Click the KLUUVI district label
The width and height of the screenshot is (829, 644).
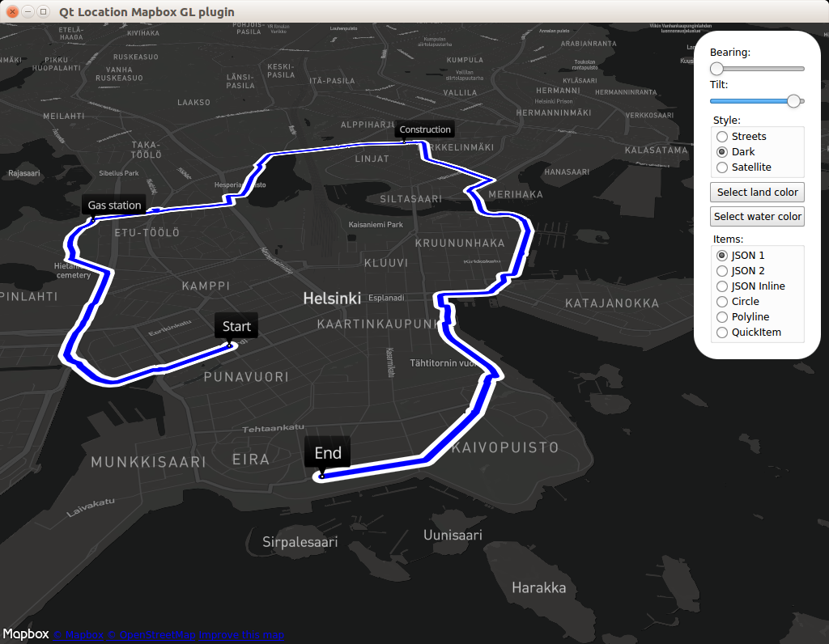point(386,263)
